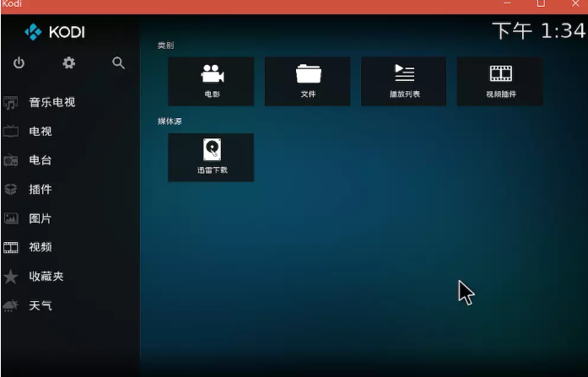Click the 电影 label text
The image size is (588, 377).
[213, 94]
